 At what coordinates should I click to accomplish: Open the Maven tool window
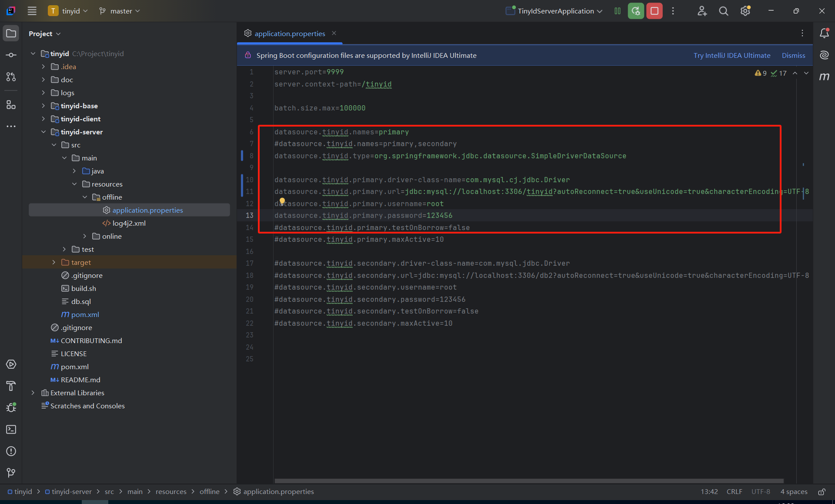(824, 77)
